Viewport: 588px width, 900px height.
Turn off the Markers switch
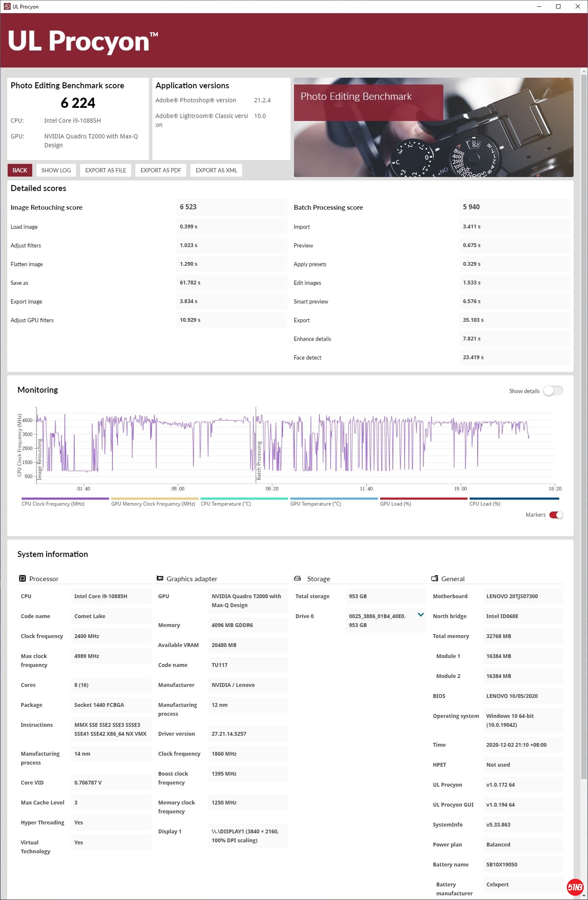click(556, 515)
